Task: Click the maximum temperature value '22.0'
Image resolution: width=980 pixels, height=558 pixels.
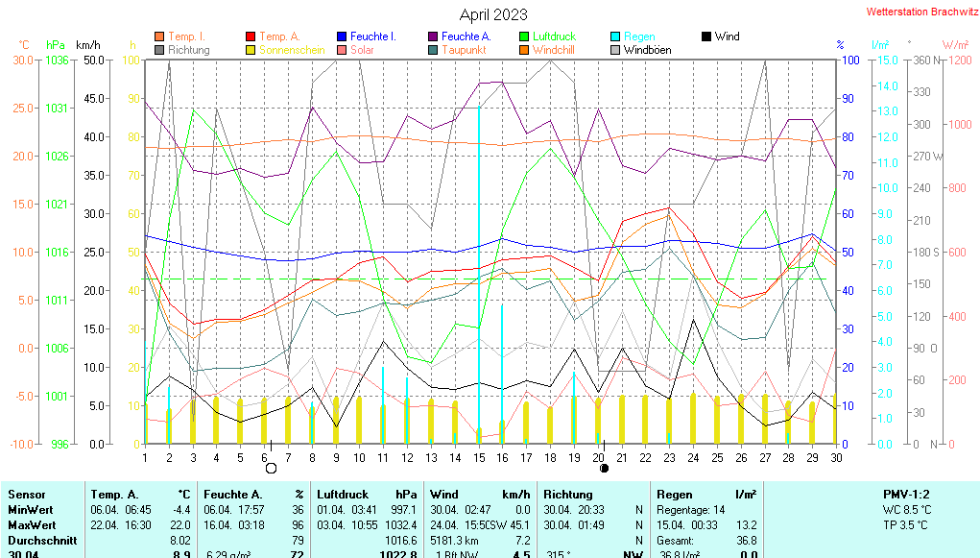Action: tap(180, 525)
